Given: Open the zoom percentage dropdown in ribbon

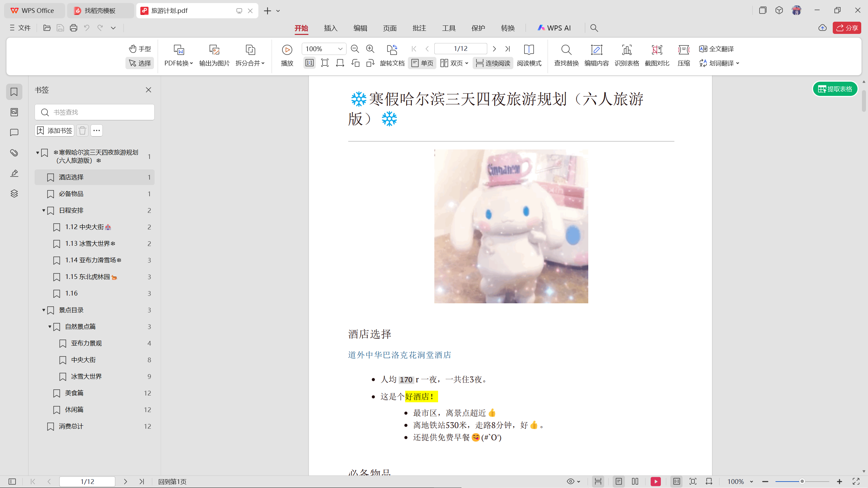Looking at the screenshot, I should pyautogui.click(x=340, y=49).
